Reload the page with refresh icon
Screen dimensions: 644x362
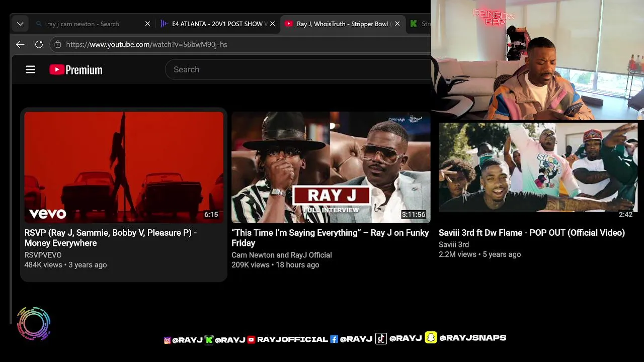tap(39, 44)
